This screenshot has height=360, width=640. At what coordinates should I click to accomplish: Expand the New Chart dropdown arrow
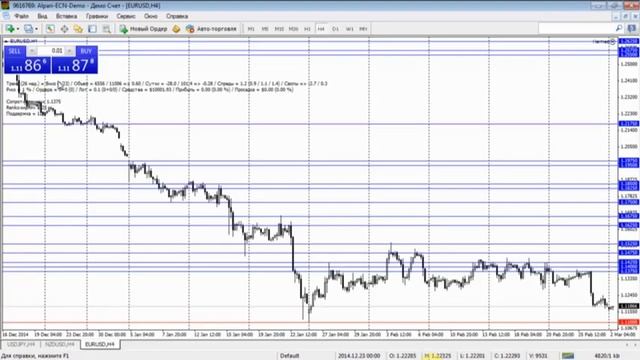coord(18,29)
